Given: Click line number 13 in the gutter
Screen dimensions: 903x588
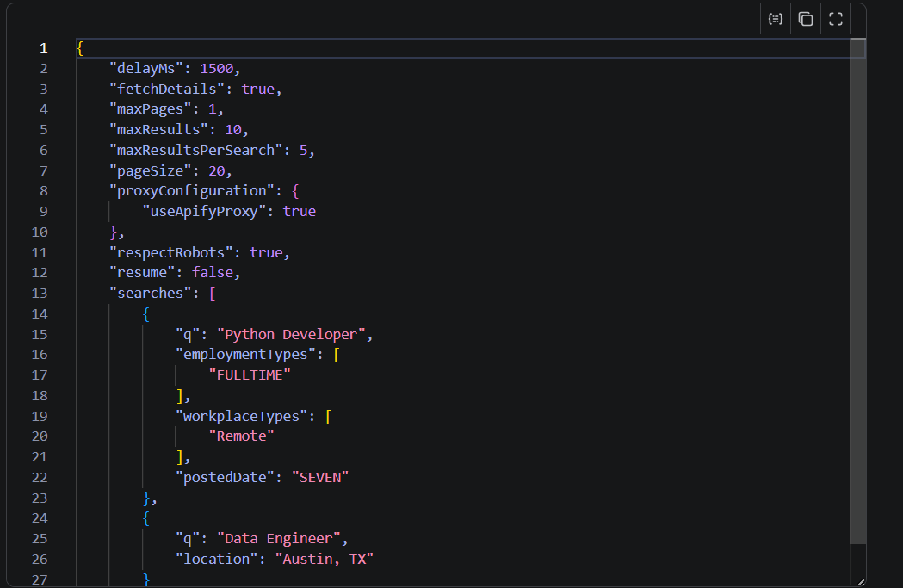Looking at the screenshot, I should click(x=39, y=294).
